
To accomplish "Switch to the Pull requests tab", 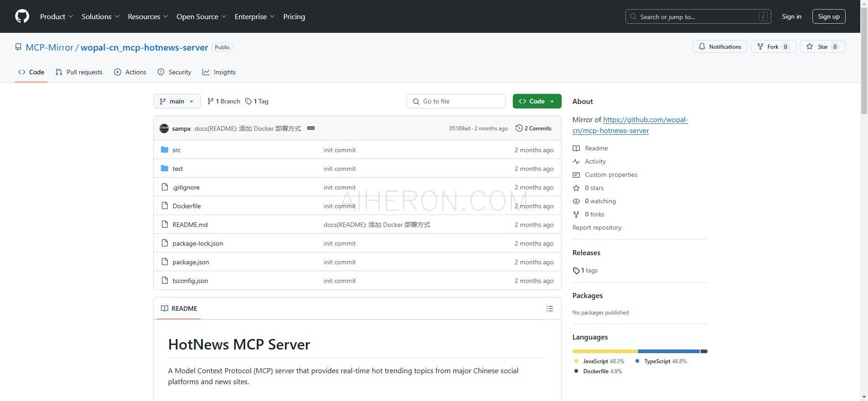I will coord(79,72).
